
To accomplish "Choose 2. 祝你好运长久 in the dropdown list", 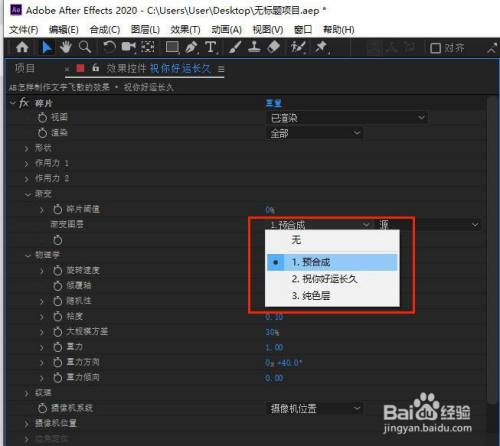I will 332,279.
